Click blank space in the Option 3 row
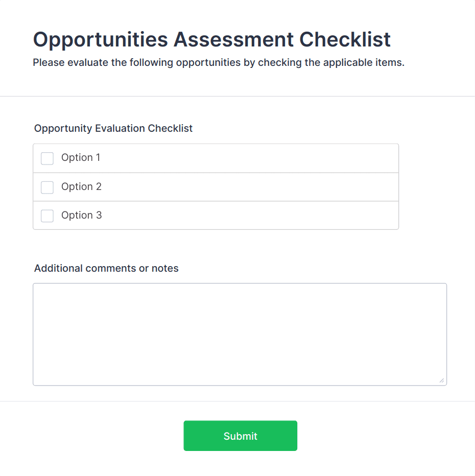 tap(255, 216)
